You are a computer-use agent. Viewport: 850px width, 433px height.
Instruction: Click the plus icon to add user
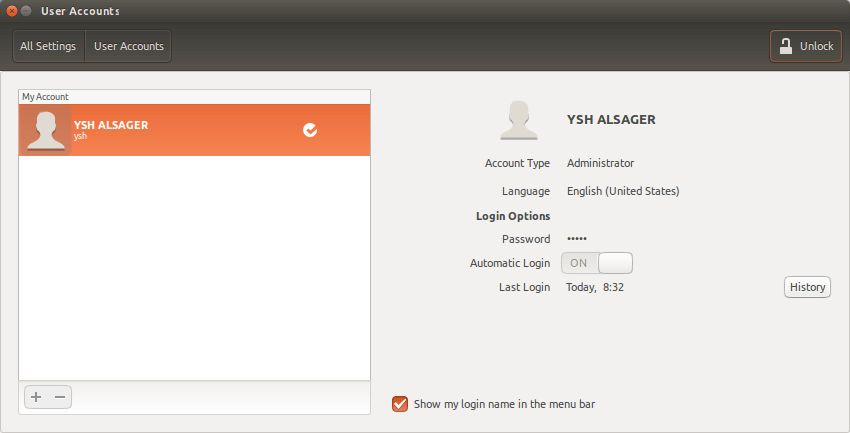pos(36,397)
